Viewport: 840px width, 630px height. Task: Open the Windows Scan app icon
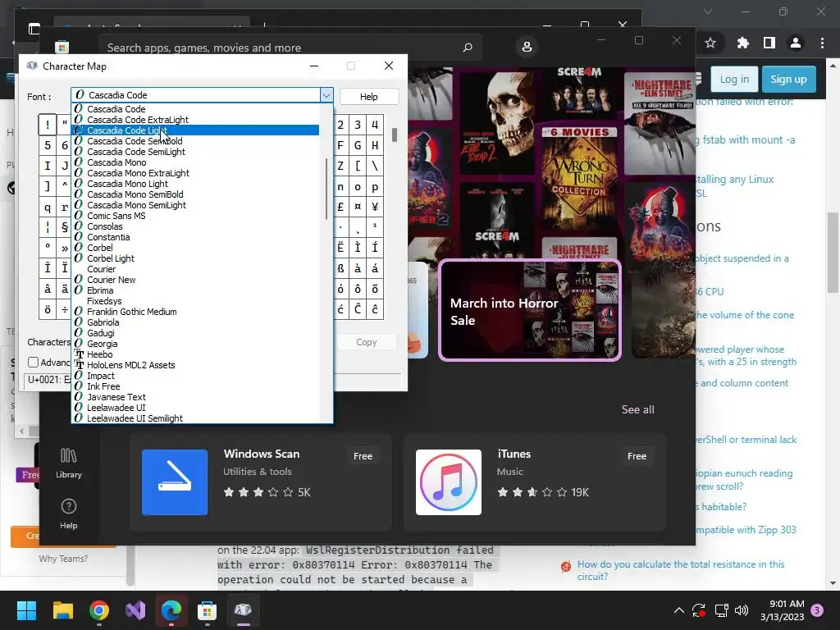(x=175, y=482)
